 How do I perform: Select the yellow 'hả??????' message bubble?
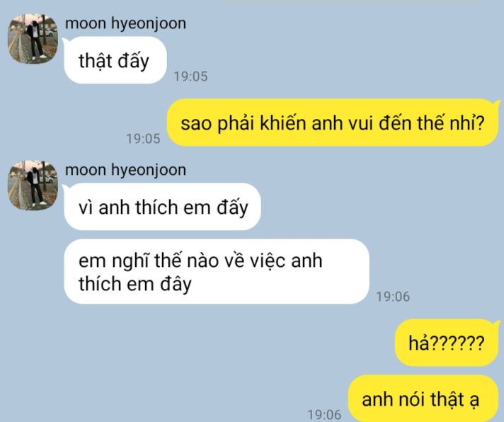coord(447,343)
